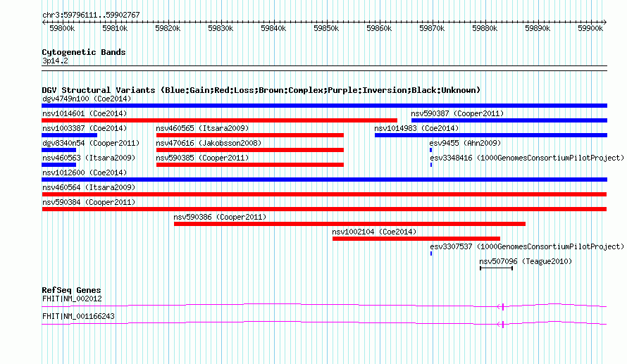The height and width of the screenshot is (364, 627).
Task: Click the RefSeq Genes track title
Action: click(71, 290)
